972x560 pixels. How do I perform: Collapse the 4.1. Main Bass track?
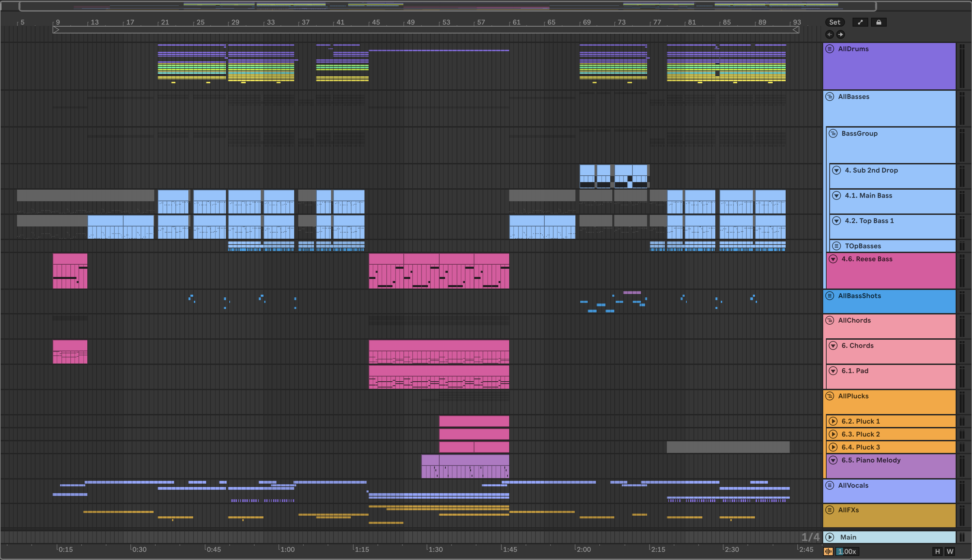point(837,195)
